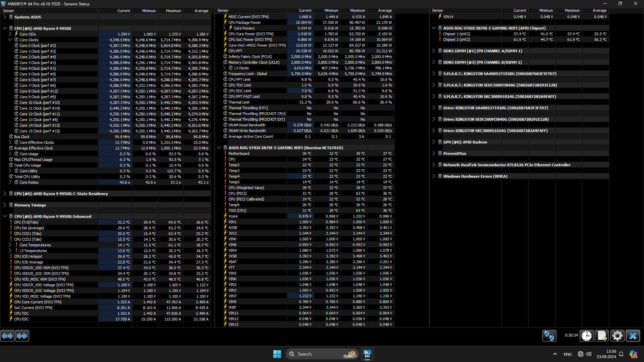The height and width of the screenshot is (362, 644).
Task: Collapse the Nuvoton NCT6701D sensor group
Action: click(x=219, y=148)
